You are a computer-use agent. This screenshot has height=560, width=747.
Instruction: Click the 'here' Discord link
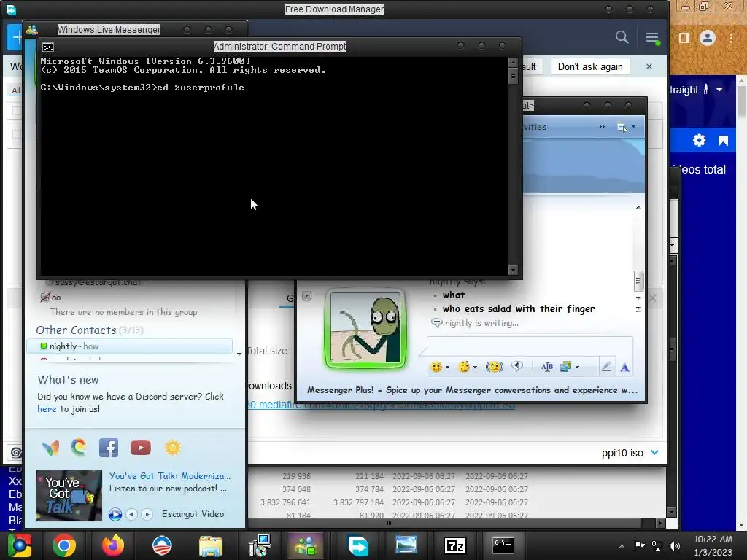47,409
